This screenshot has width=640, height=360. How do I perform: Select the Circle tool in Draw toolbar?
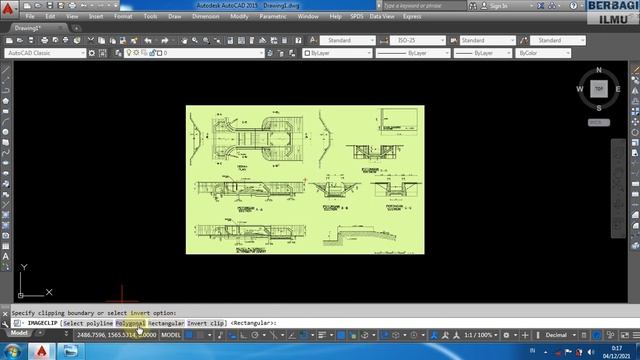pyautogui.click(x=6, y=132)
